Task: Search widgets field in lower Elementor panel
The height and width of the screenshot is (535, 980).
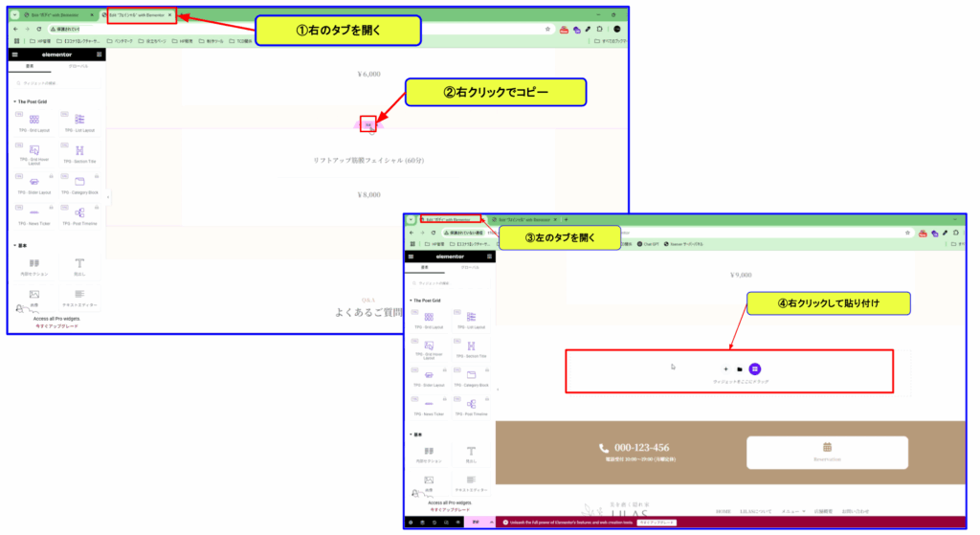Action: (450, 283)
